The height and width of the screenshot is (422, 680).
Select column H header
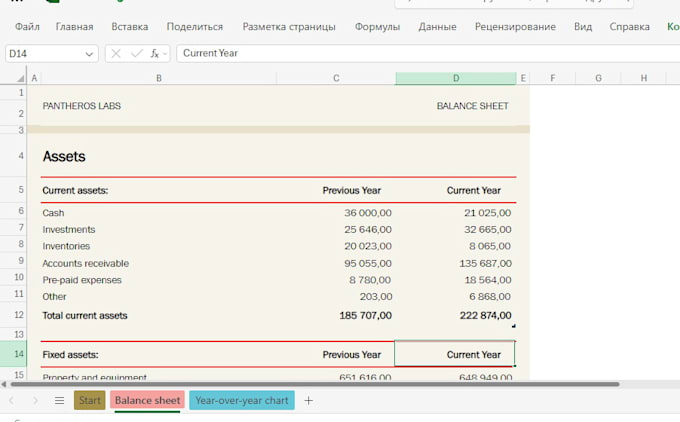644,78
